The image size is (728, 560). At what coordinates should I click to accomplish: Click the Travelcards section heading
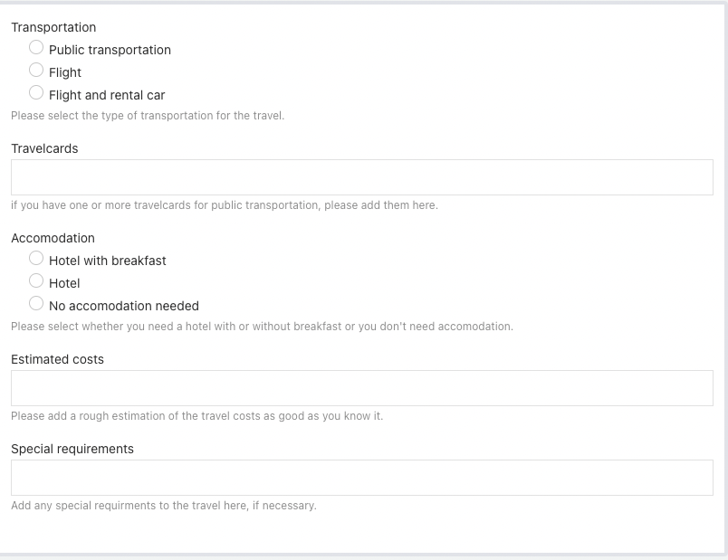(43, 148)
